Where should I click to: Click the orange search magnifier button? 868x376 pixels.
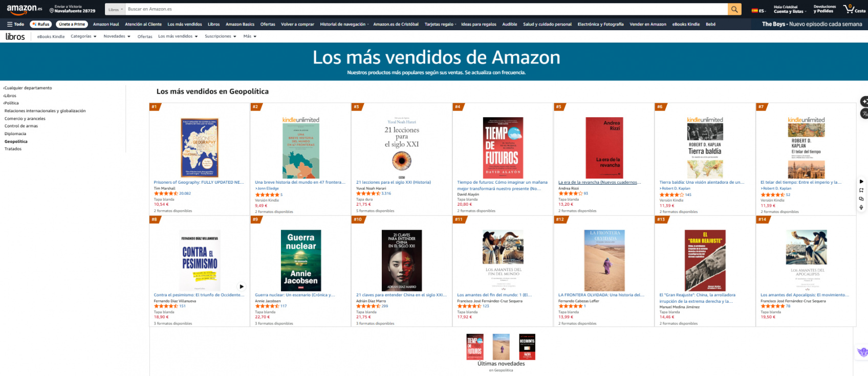click(734, 9)
